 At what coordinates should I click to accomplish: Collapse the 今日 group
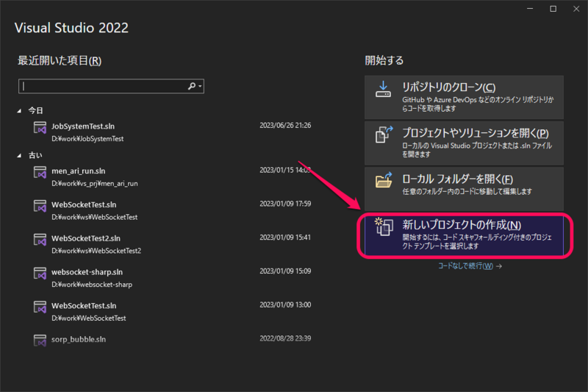pyautogui.click(x=20, y=110)
